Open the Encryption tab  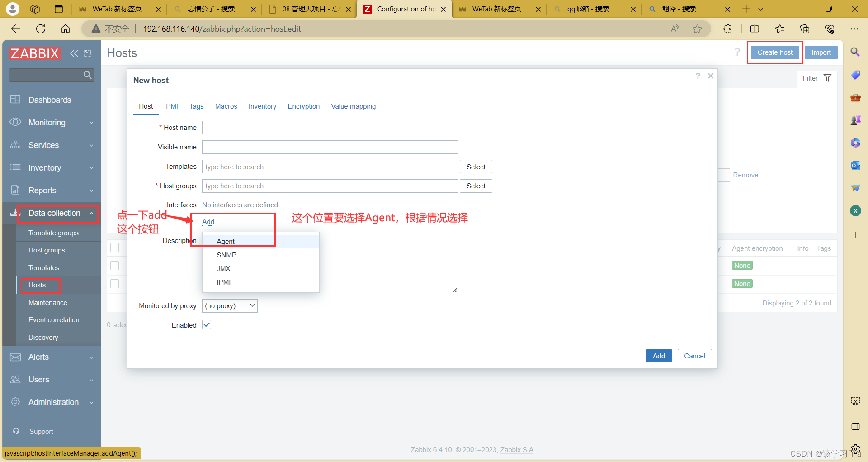coord(304,106)
